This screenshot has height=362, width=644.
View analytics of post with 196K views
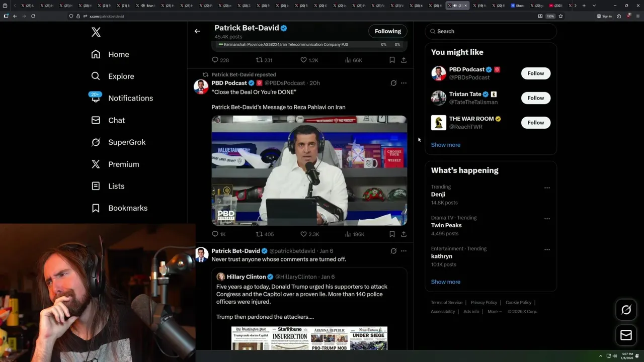click(354, 234)
